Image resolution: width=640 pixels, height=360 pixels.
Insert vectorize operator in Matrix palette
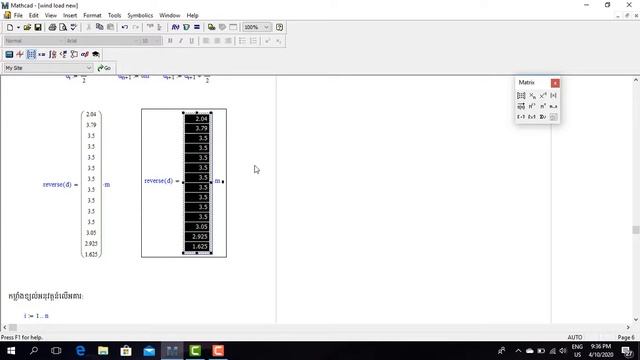pyautogui.click(x=521, y=106)
